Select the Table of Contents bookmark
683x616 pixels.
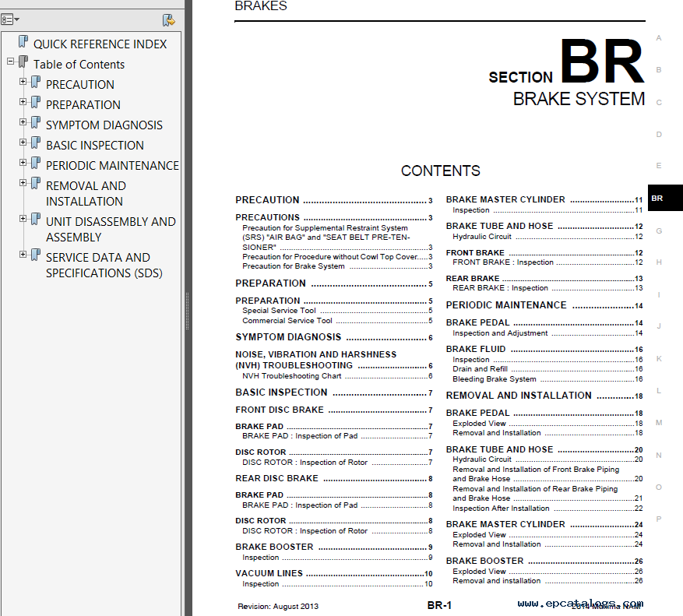point(79,65)
